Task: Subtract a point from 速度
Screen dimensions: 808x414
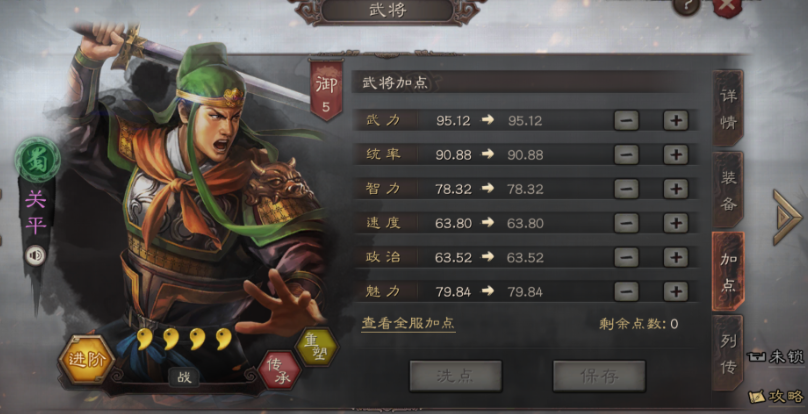Action: [626, 223]
